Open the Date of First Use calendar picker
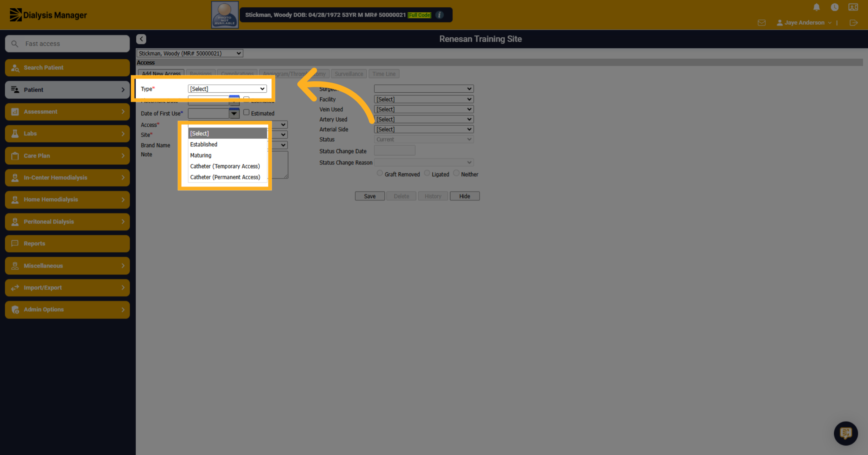This screenshot has width=868, height=455. click(234, 113)
